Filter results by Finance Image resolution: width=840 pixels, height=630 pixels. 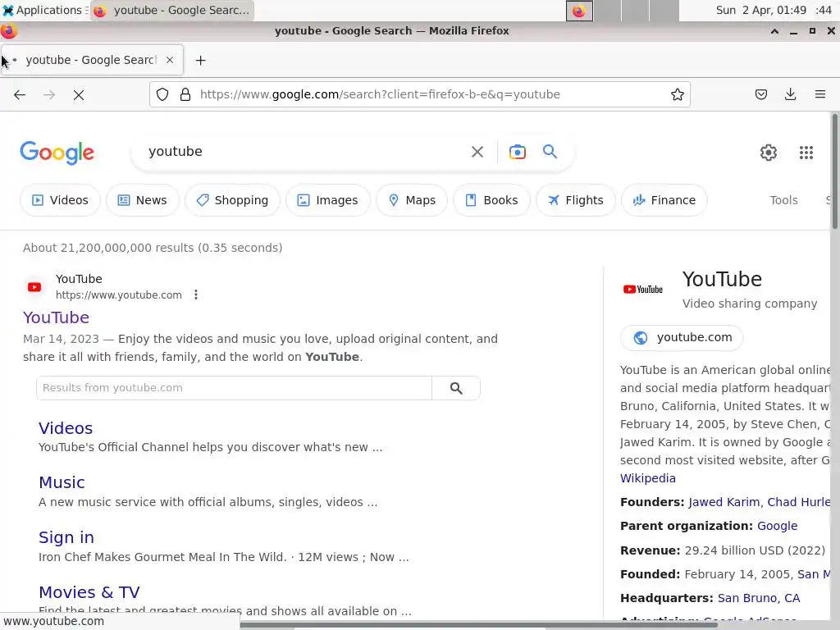point(664,200)
